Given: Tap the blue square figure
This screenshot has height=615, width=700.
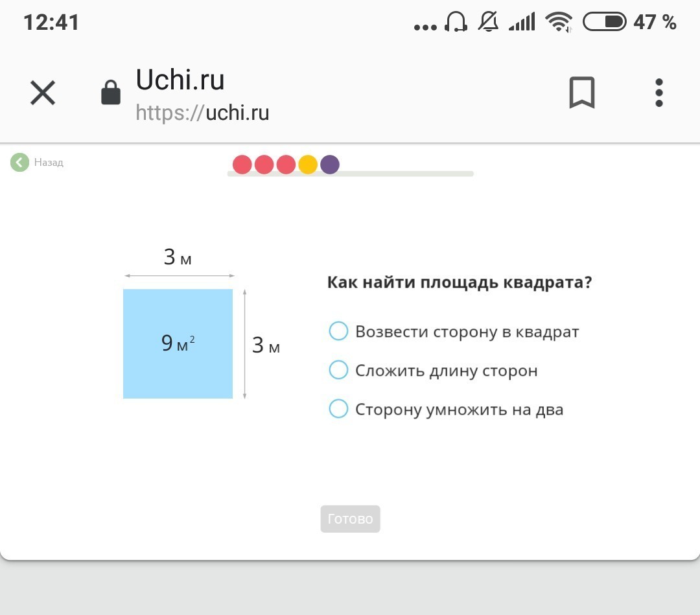Looking at the screenshot, I should click(178, 343).
